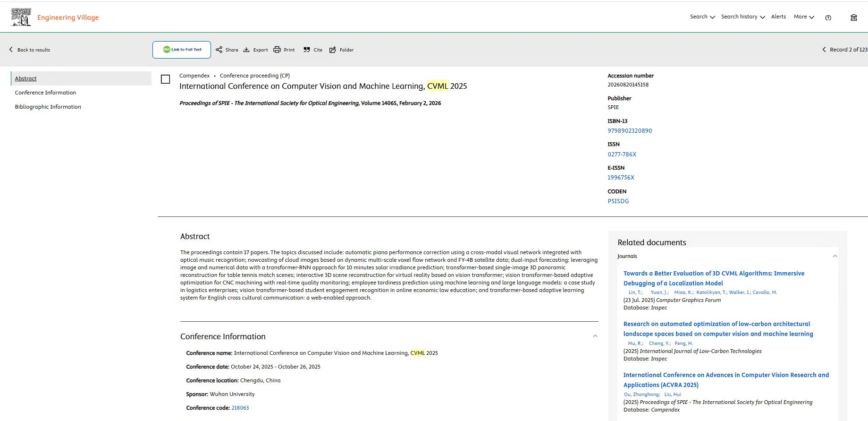The width and height of the screenshot is (868, 421).
Task: Collapse the Conference Information section
Action: tap(595, 336)
